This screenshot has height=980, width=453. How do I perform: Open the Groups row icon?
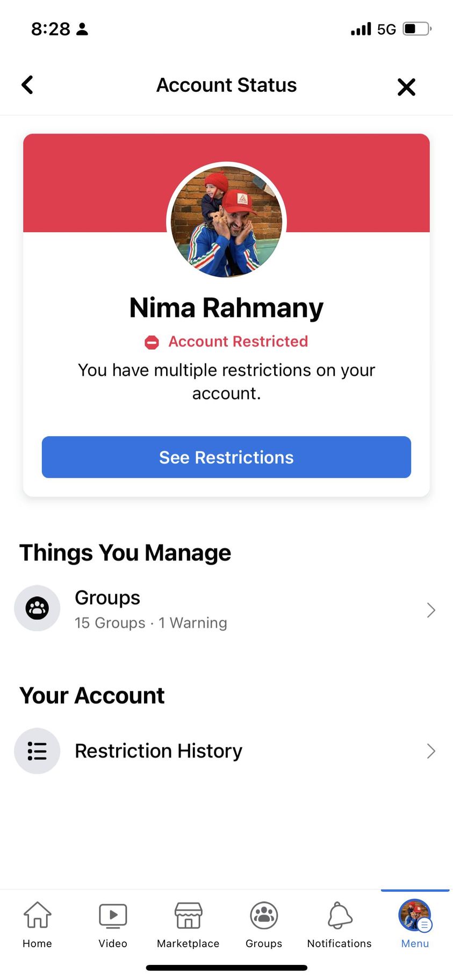coord(37,608)
